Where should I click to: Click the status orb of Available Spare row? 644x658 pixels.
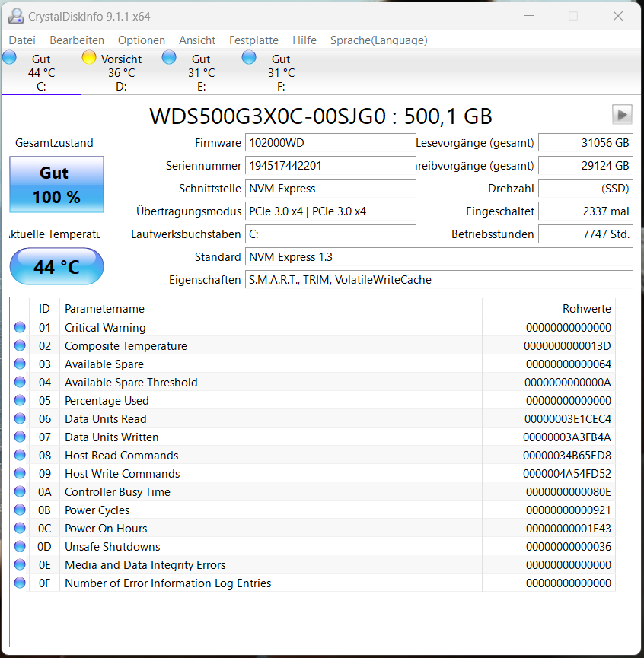[x=20, y=364]
